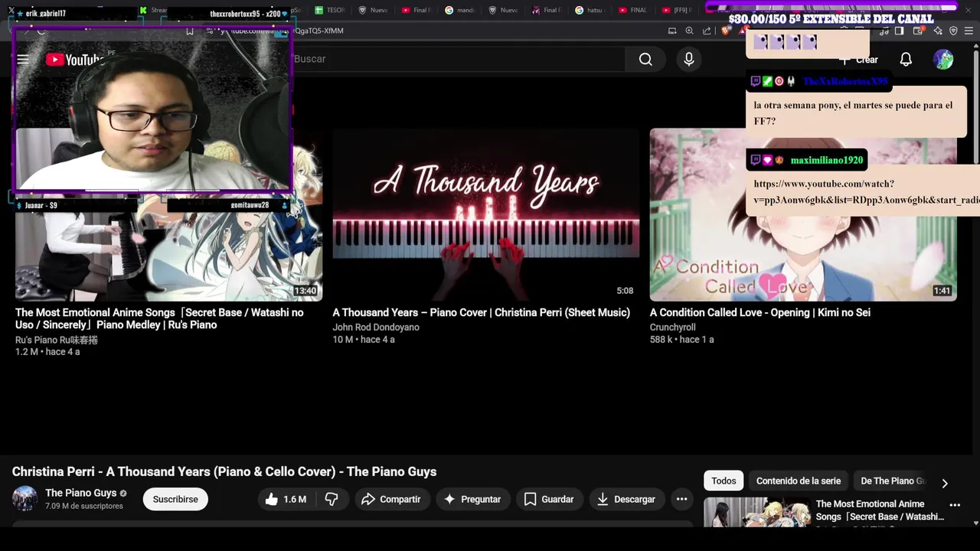Open the YouTube hamburger guide menu
980x551 pixels.
point(23,59)
